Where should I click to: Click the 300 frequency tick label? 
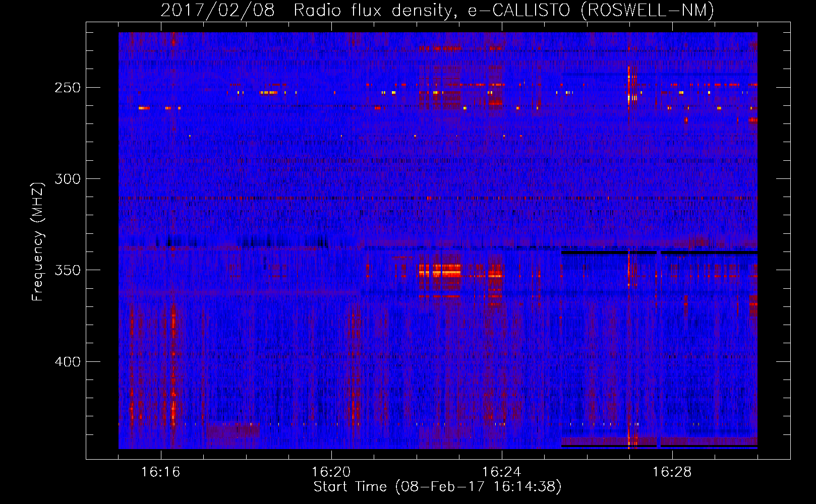click(67, 179)
